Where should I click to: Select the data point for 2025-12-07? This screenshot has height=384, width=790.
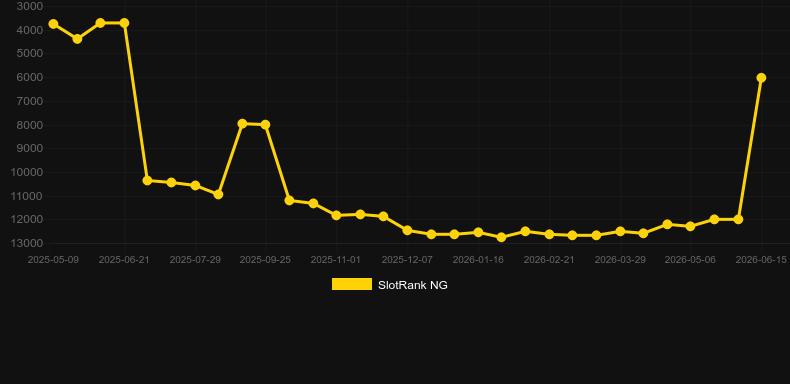(x=408, y=230)
